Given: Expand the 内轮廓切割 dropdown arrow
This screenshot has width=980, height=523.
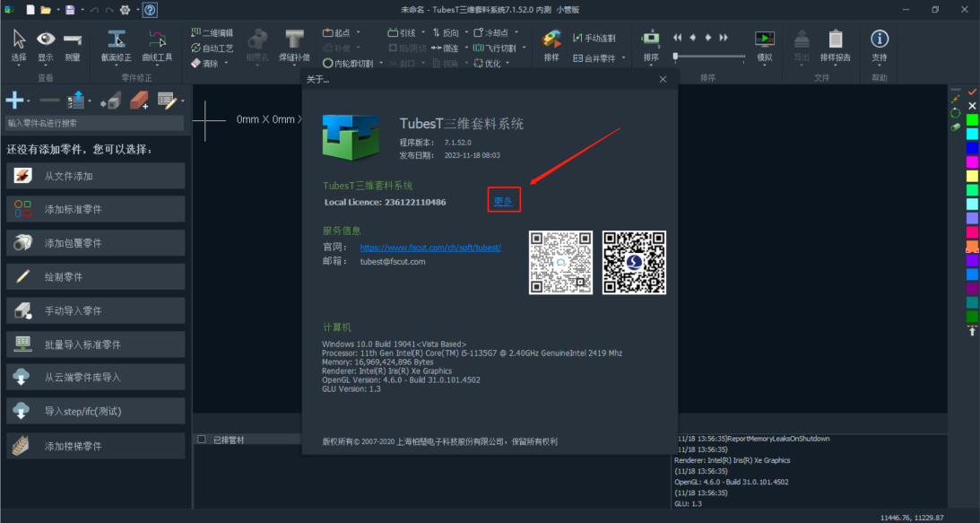Looking at the screenshot, I should click(379, 63).
